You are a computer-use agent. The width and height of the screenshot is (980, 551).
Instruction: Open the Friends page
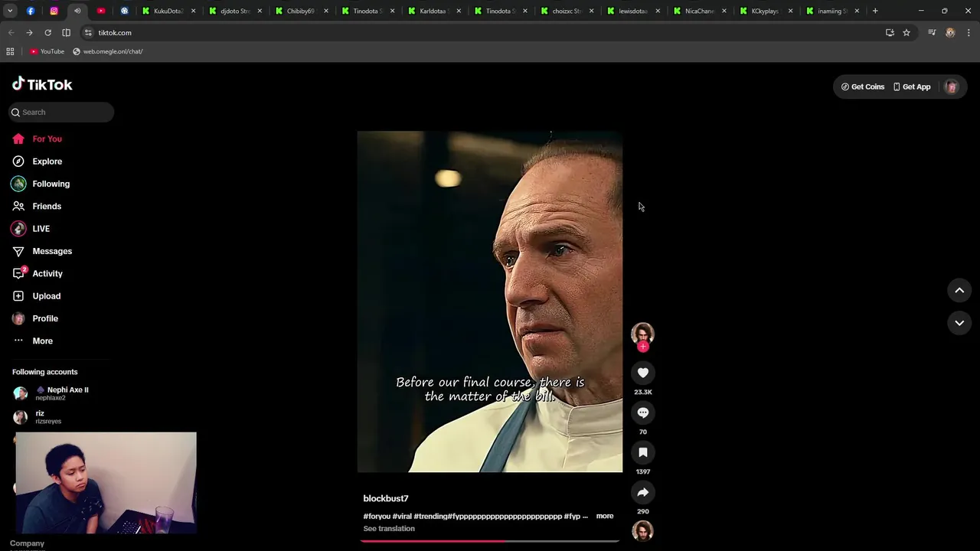point(37,206)
